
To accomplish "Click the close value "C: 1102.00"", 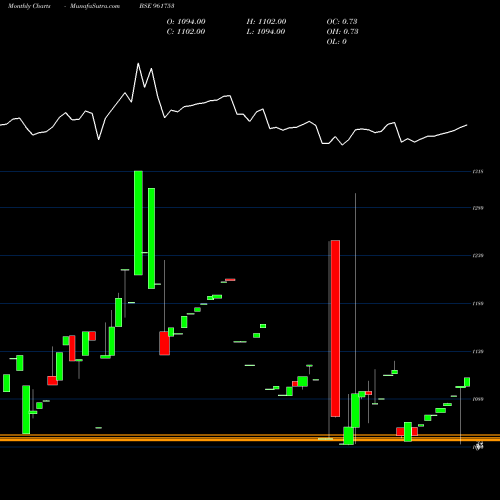I will 186,32.
